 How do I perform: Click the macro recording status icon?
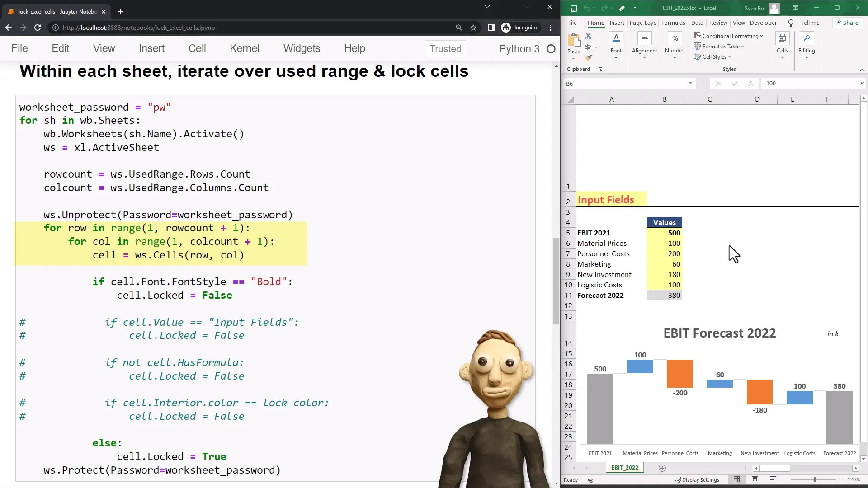pos(590,480)
